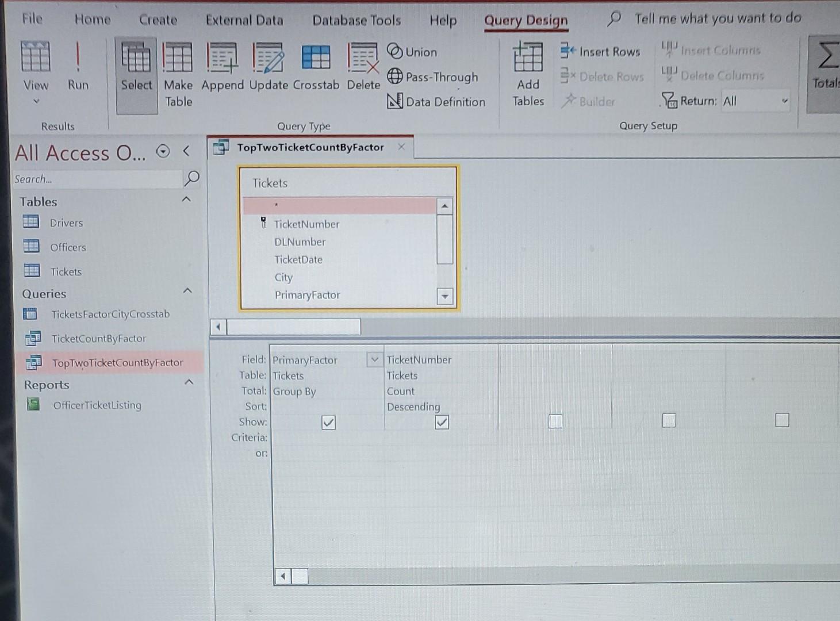Switch to the Create ribbon tab

pos(158,19)
